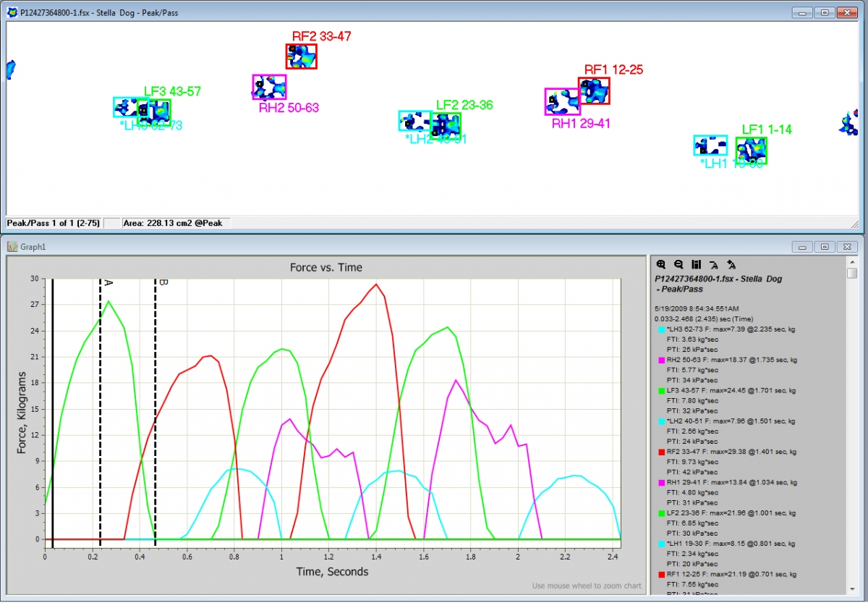Click the zoom in magnifier icon
The width and height of the screenshot is (868, 603).
pyautogui.click(x=661, y=265)
